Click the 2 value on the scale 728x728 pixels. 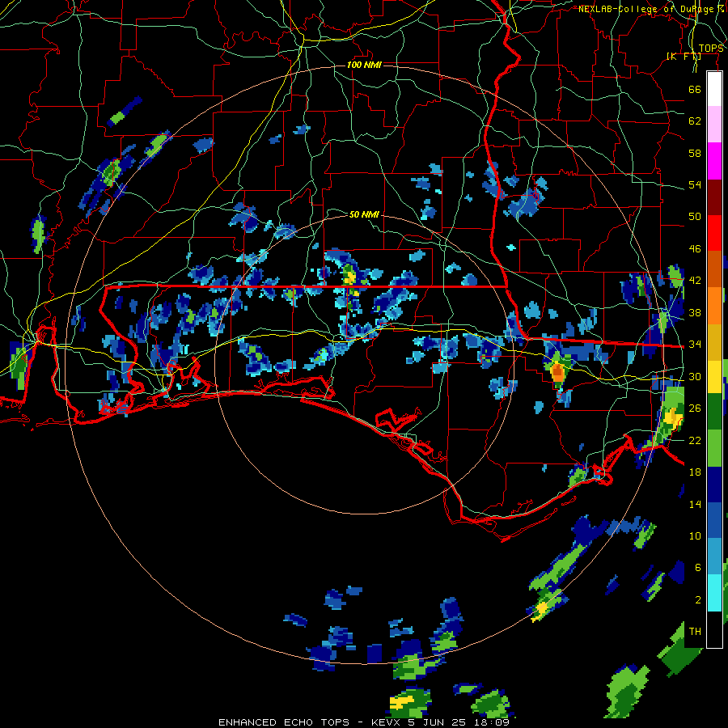click(698, 600)
